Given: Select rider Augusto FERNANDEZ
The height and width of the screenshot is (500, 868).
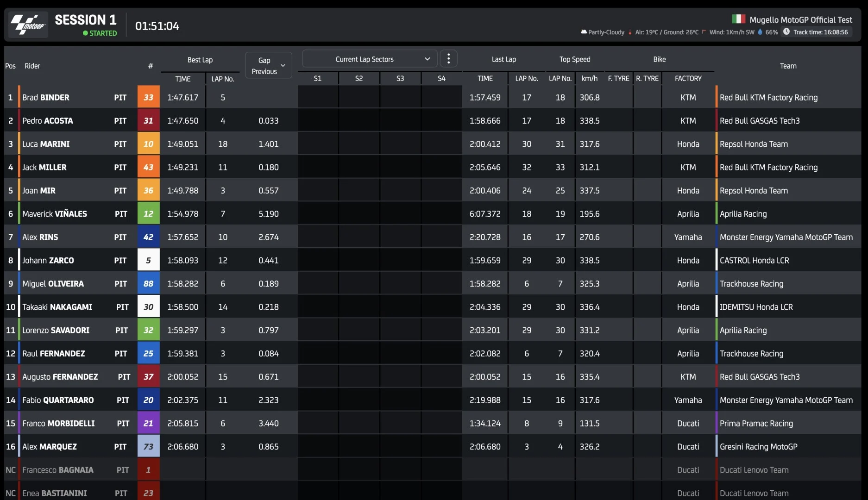Looking at the screenshot, I should point(60,377).
